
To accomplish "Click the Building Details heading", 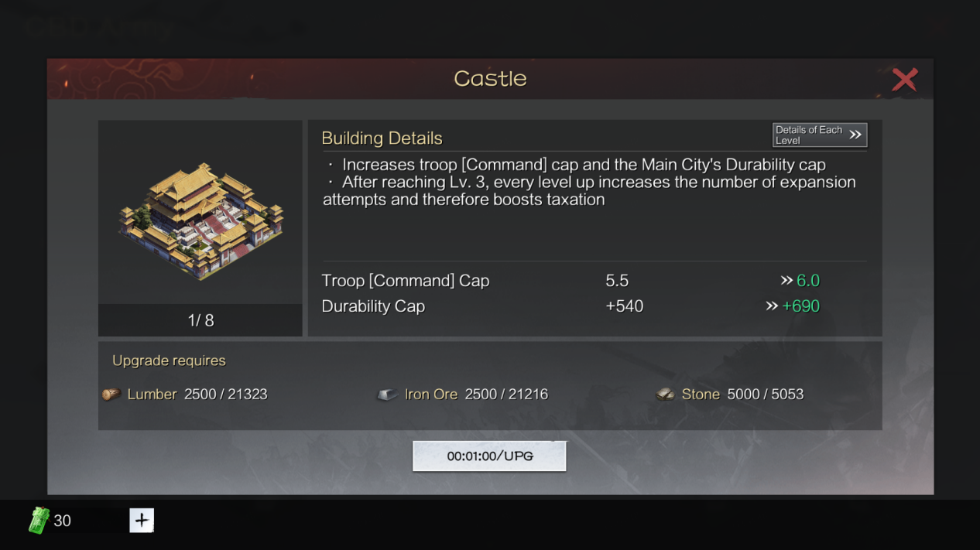I will [382, 138].
